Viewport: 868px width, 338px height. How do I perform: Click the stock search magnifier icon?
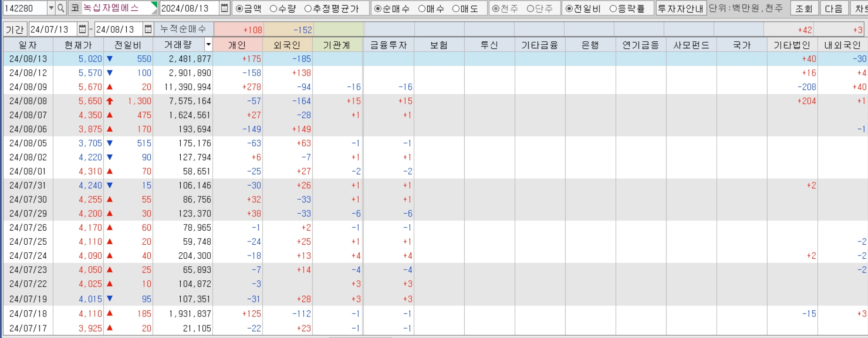coord(61,8)
